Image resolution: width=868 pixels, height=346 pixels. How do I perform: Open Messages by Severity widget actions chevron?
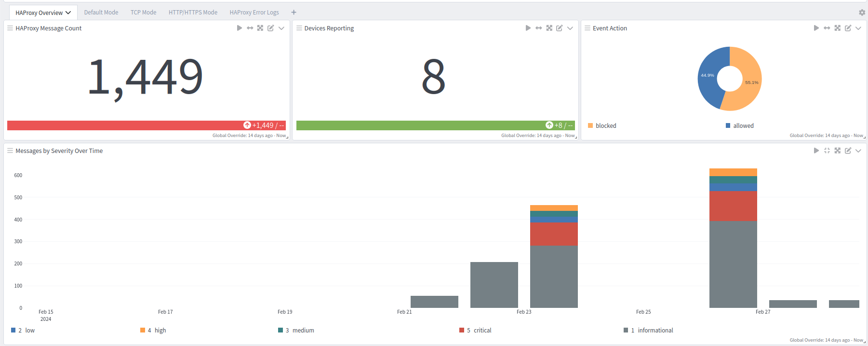tap(858, 151)
